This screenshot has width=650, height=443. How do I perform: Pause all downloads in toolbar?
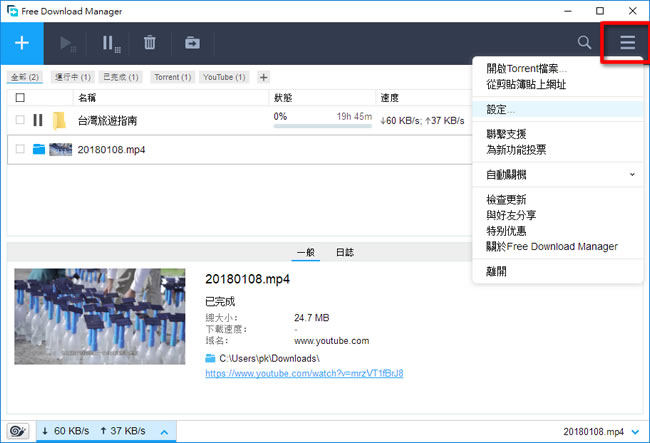point(111,43)
